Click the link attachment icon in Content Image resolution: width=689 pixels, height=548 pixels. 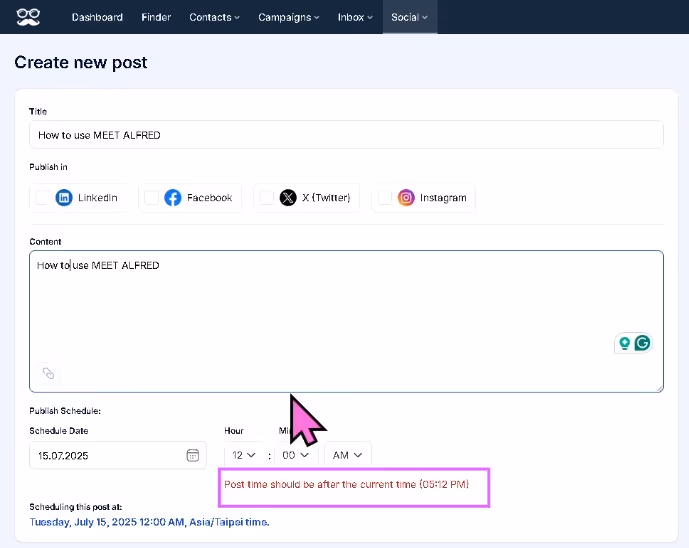click(x=48, y=373)
